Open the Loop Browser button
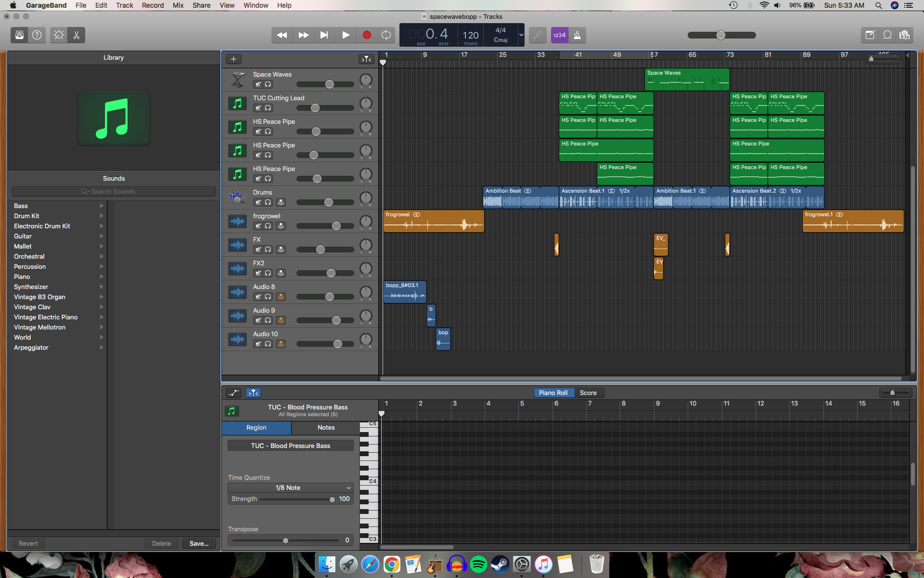Image resolution: width=924 pixels, height=578 pixels. [x=887, y=35]
